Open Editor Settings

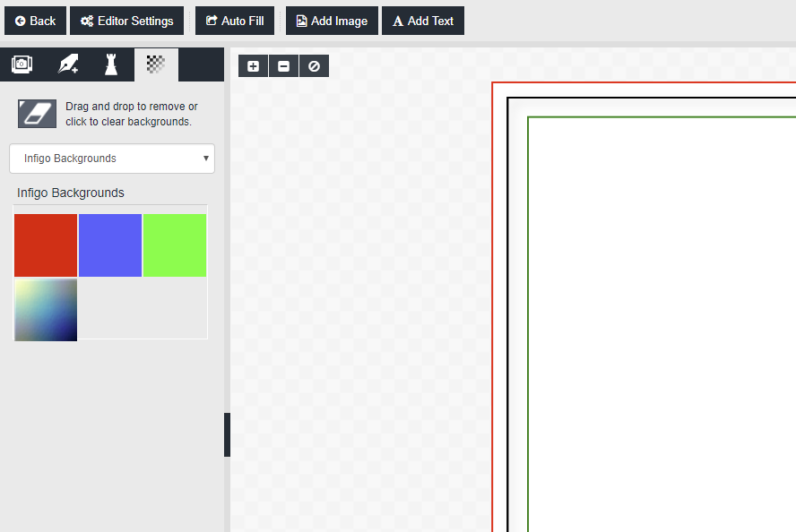tap(127, 21)
